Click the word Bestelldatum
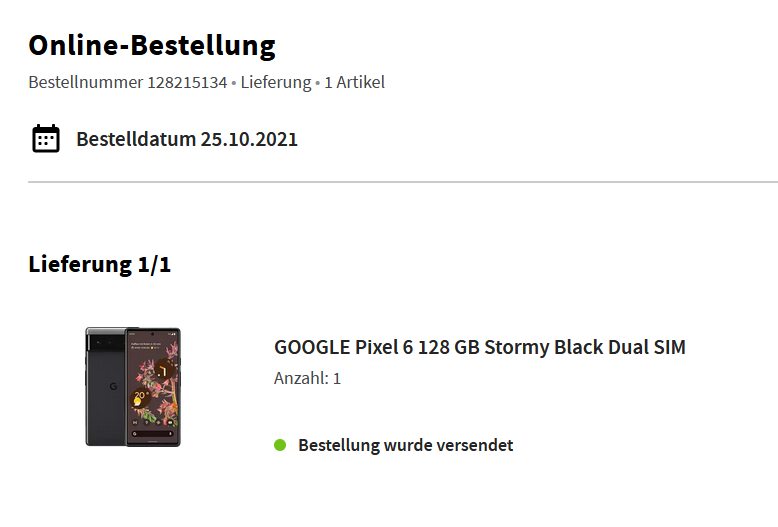This screenshot has height=527, width=778. click(136, 139)
